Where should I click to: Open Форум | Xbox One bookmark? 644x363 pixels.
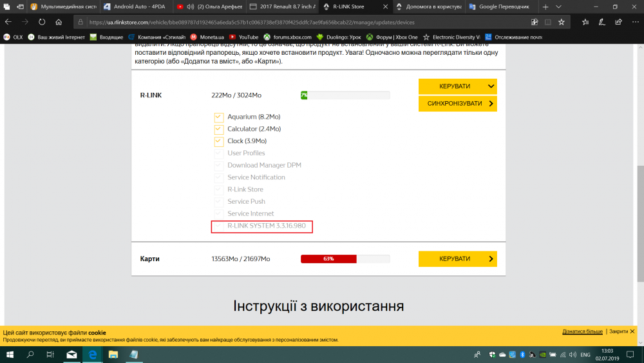[392, 37]
